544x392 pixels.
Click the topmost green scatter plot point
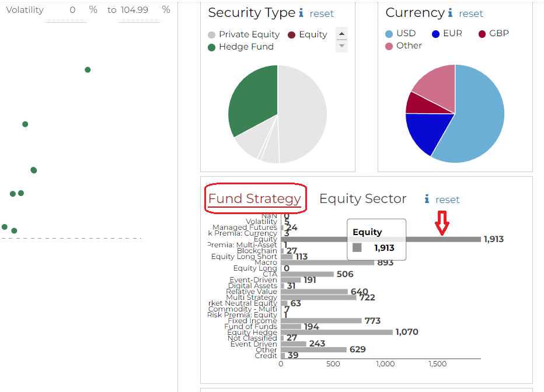(88, 69)
